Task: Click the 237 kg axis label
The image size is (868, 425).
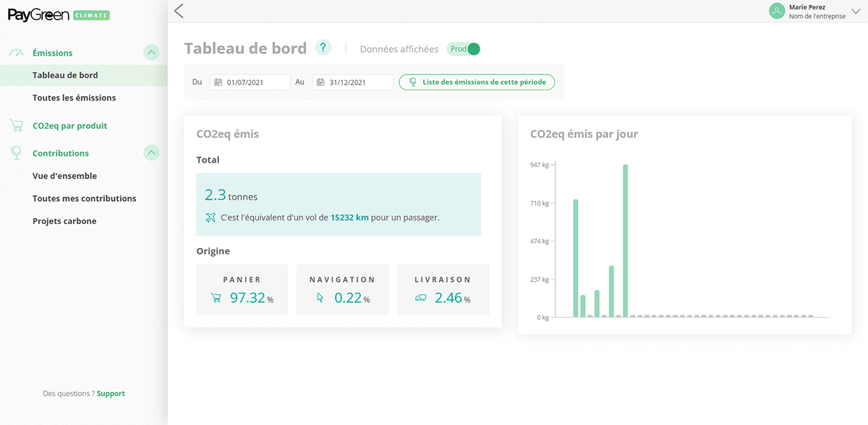Action: coord(539,280)
